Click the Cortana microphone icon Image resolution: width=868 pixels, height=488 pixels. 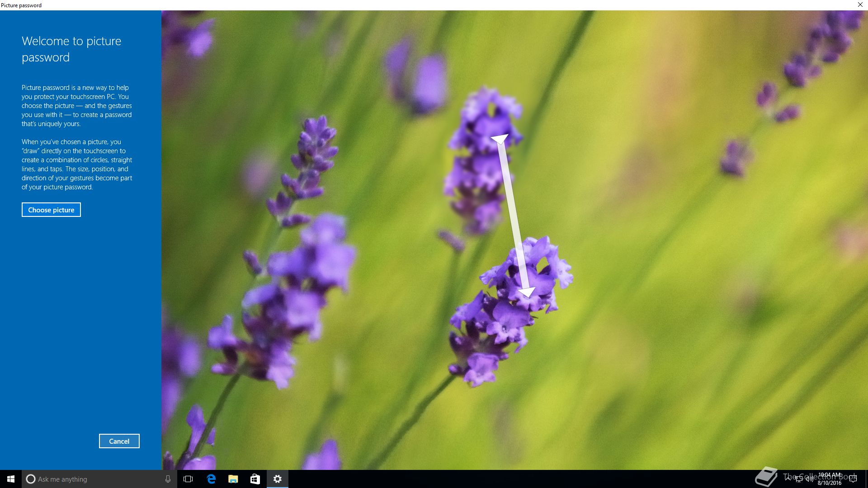[x=168, y=479]
